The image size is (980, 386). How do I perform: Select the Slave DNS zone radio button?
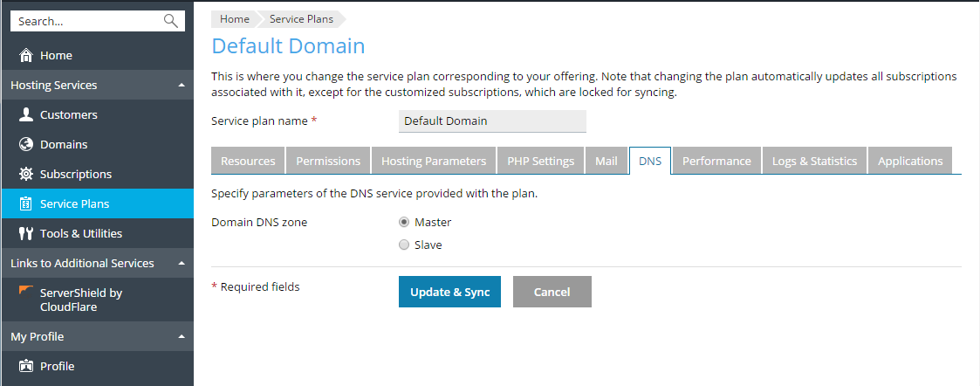tap(404, 245)
